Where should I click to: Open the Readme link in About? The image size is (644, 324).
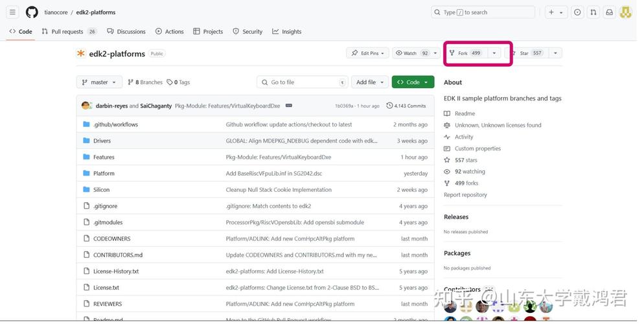[465, 113]
